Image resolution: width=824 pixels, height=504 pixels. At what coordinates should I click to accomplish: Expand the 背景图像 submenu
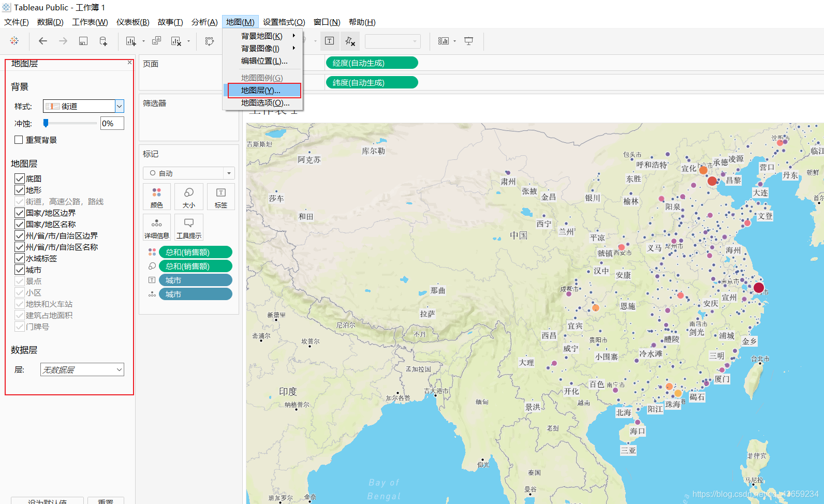click(x=262, y=48)
